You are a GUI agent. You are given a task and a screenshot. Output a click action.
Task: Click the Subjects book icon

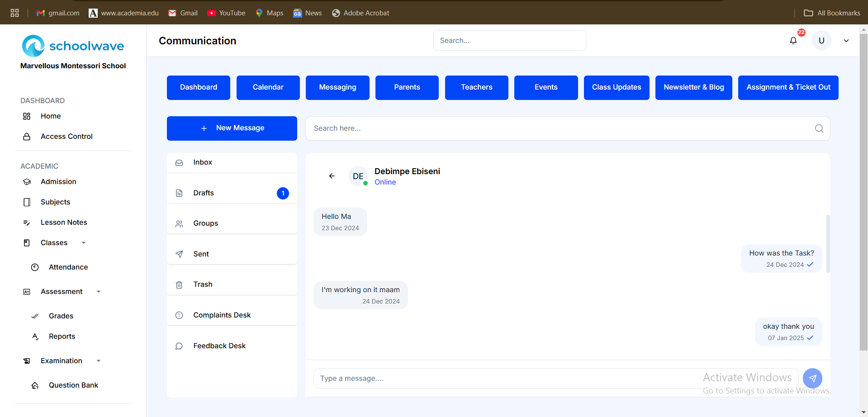click(27, 202)
